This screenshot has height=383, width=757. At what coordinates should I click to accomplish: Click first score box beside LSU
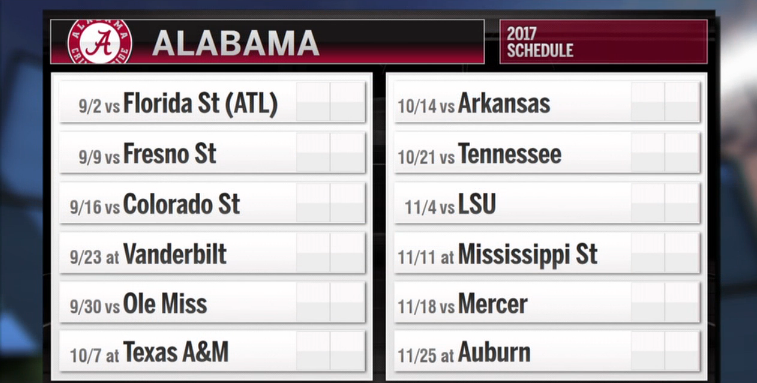click(648, 202)
